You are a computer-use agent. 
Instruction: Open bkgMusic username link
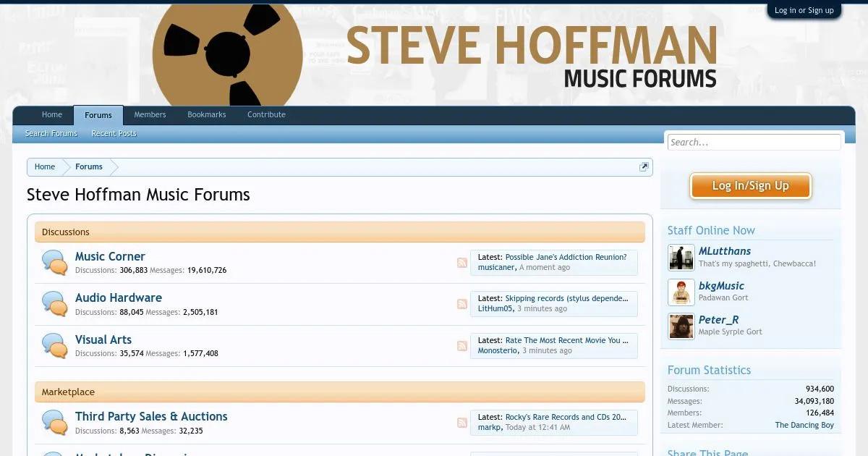(x=721, y=286)
